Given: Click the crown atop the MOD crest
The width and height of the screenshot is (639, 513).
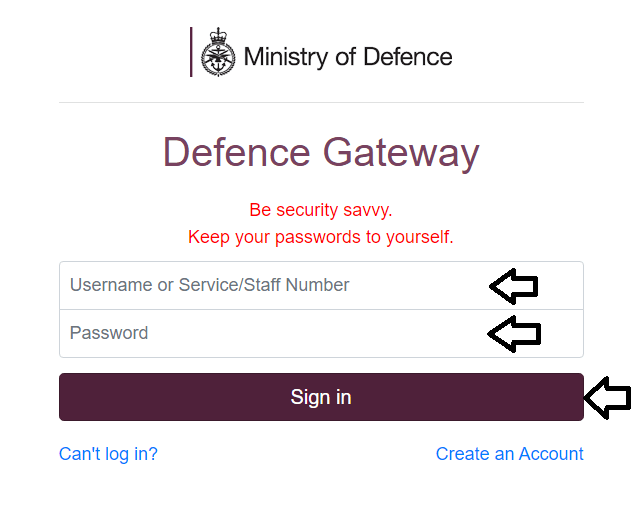Looking at the screenshot, I should tap(218, 35).
